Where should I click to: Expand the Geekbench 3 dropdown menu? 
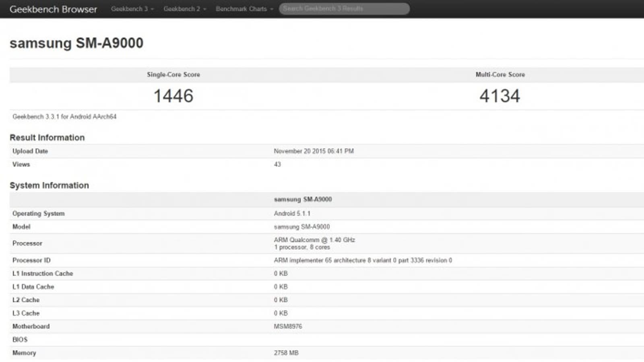(132, 9)
